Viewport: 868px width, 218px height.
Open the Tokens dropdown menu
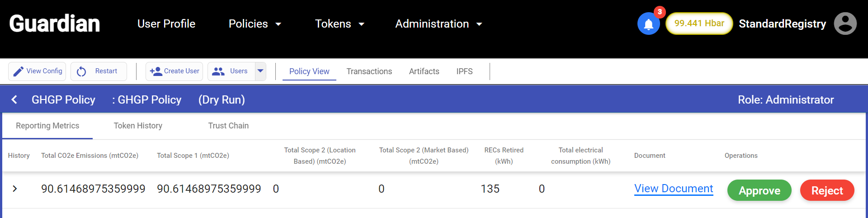pyautogui.click(x=340, y=24)
